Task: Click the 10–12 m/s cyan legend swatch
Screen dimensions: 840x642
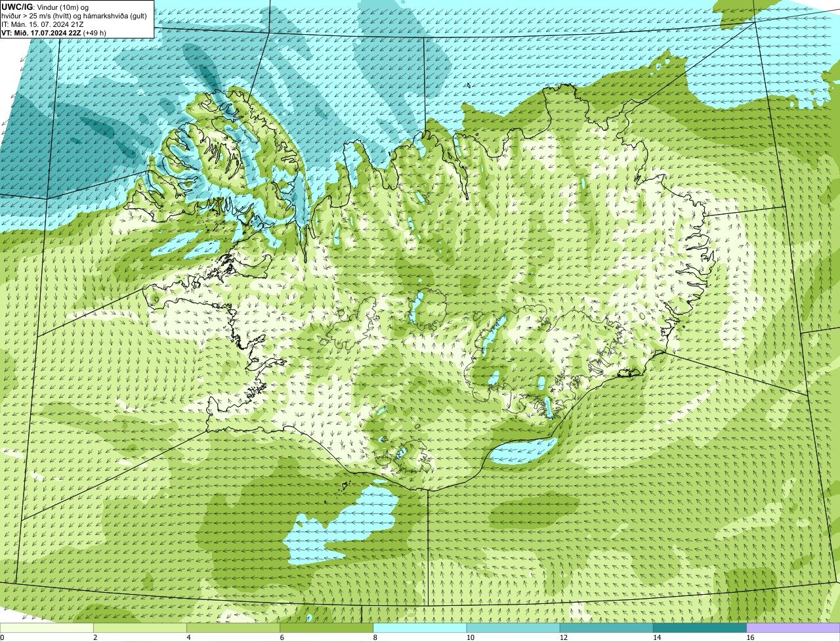Action: 513,628
